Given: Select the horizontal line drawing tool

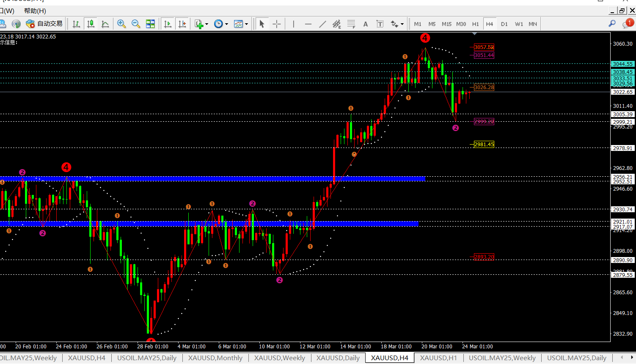Looking at the screenshot, I should 308,24.
